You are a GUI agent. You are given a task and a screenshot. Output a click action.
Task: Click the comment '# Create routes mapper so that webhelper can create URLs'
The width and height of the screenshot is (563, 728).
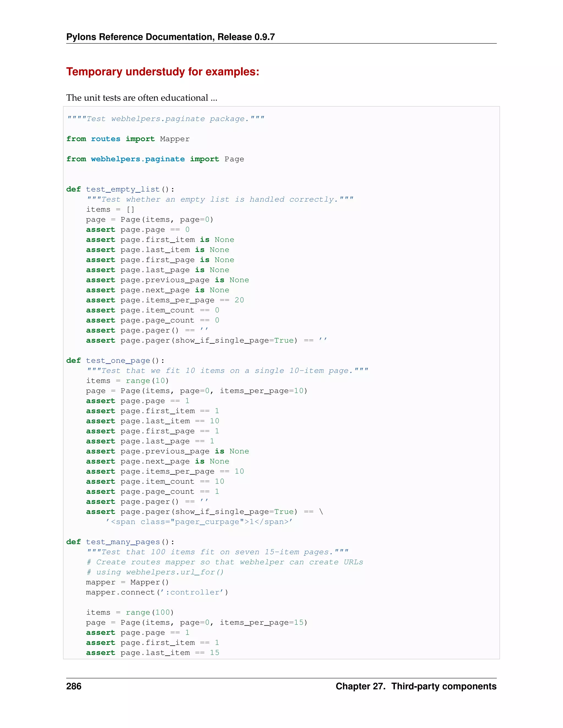(x=225, y=562)
